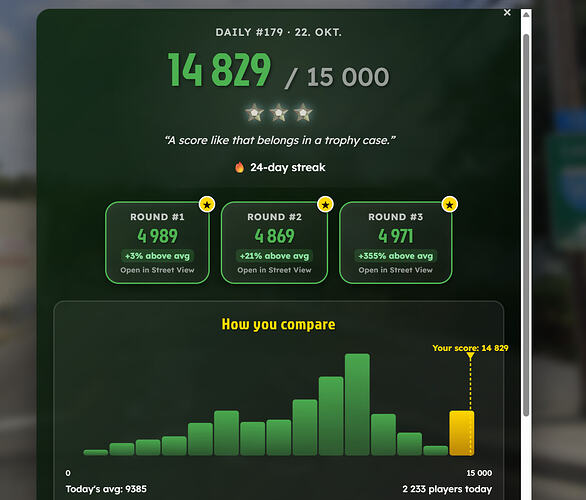586x500 pixels.
Task: Select the Round #1 score card
Action: (x=157, y=243)
